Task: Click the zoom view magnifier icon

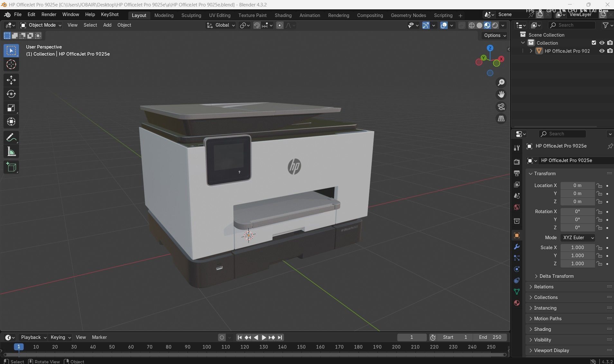Action: [501, 83]
